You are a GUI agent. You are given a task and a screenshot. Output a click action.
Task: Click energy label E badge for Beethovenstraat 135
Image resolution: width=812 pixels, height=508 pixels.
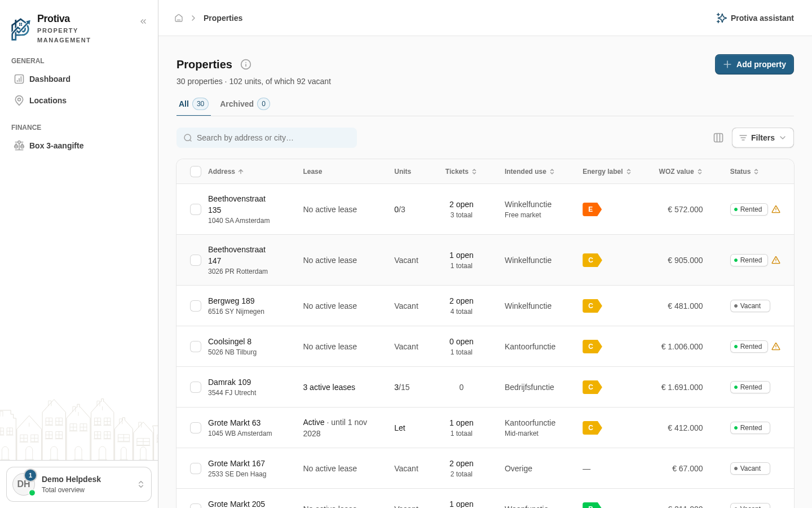[x=592, y=209]
